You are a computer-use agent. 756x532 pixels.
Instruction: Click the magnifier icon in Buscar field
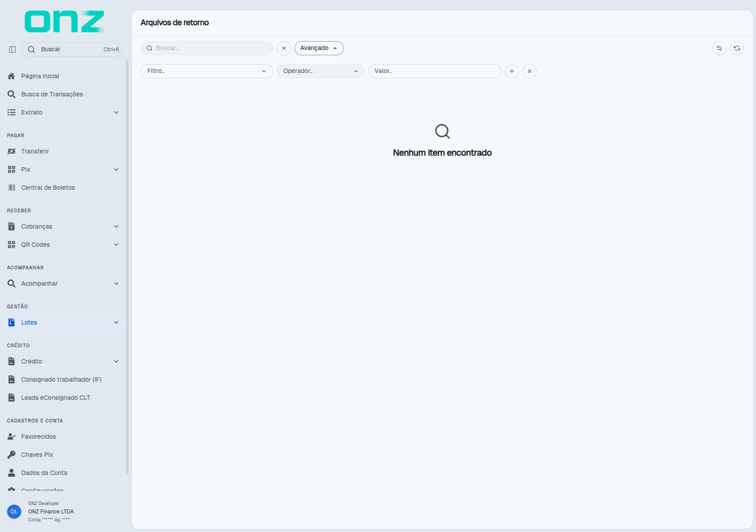149,48
